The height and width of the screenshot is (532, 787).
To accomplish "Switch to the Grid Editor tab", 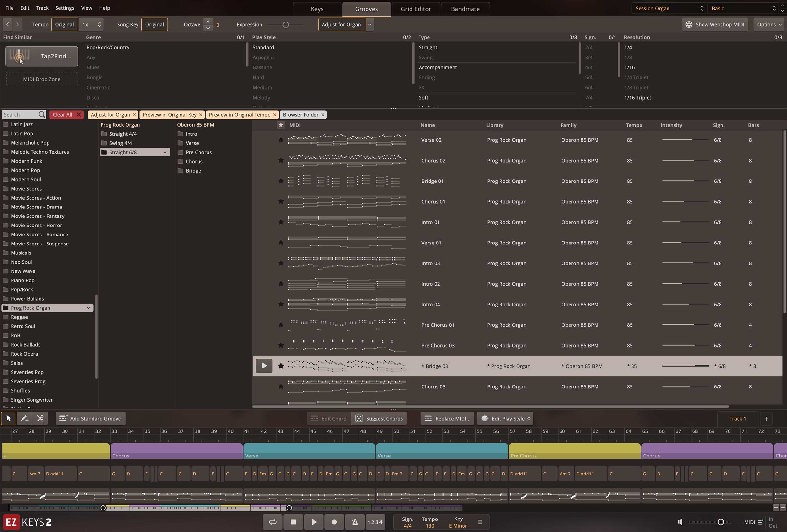I will click(416, 9).
